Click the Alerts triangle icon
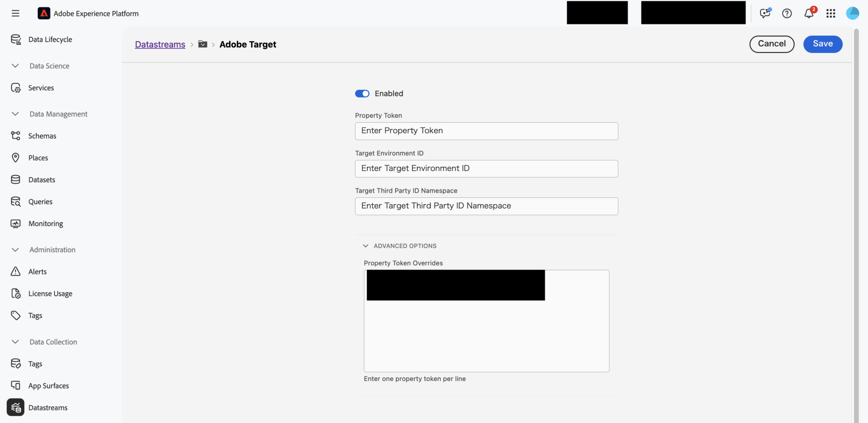 click(16, 271)
